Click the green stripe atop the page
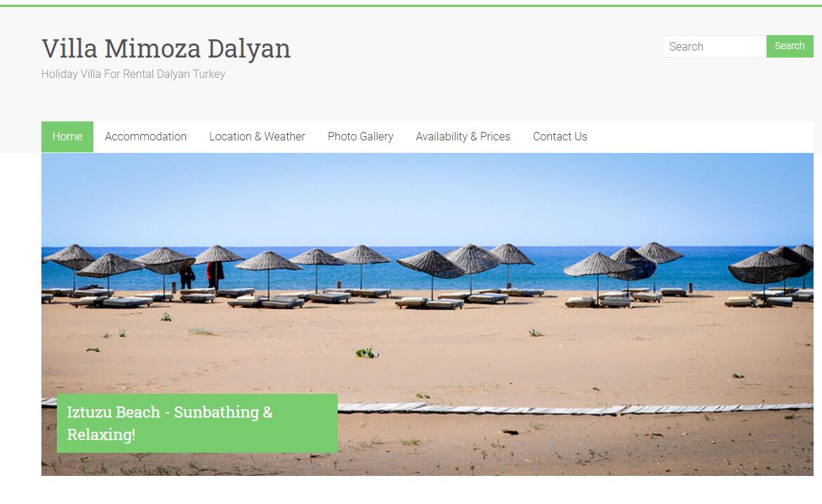822x504 pixels. click(411, 6)
